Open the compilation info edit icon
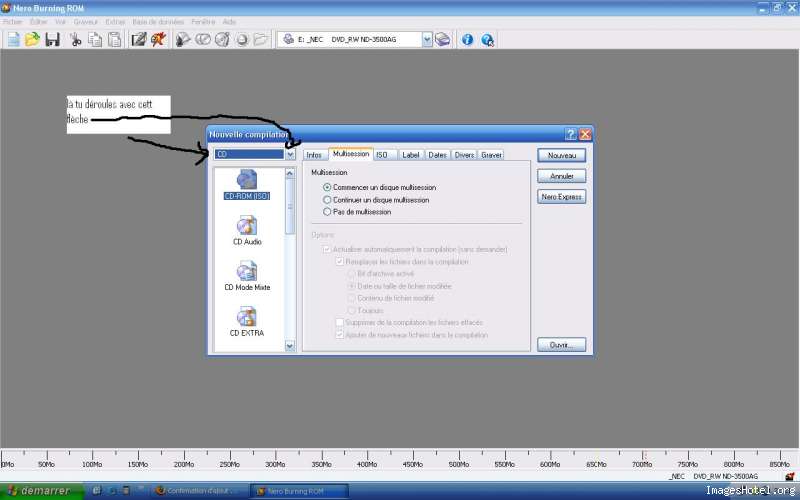 click(138, 39)
